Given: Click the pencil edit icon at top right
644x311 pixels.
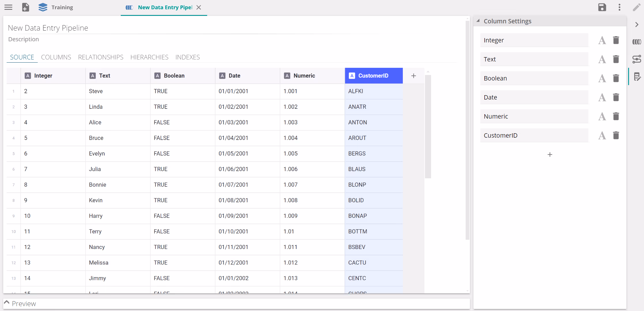Looking at the screenshot, I should tap(637, 7).
